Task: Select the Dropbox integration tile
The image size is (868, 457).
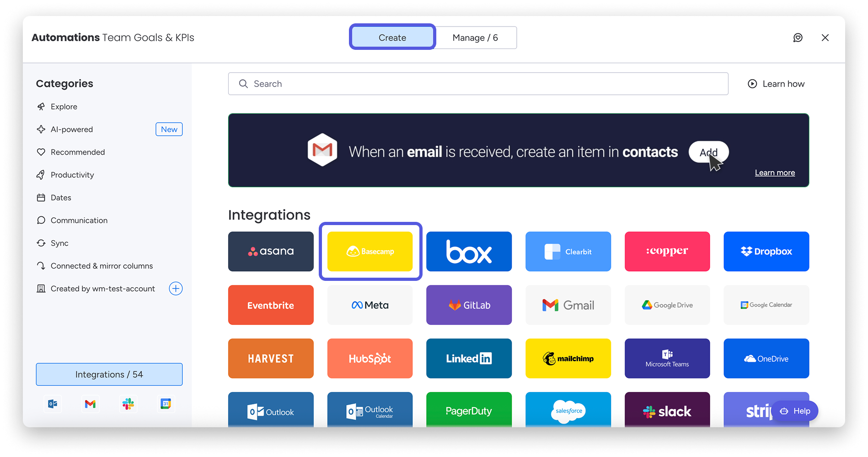Action: point(766,251)
